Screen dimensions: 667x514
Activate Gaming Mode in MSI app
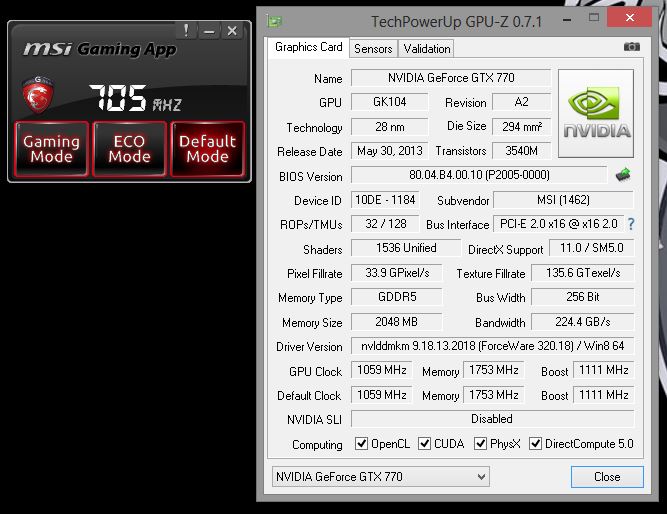click(x=51, y=149)
